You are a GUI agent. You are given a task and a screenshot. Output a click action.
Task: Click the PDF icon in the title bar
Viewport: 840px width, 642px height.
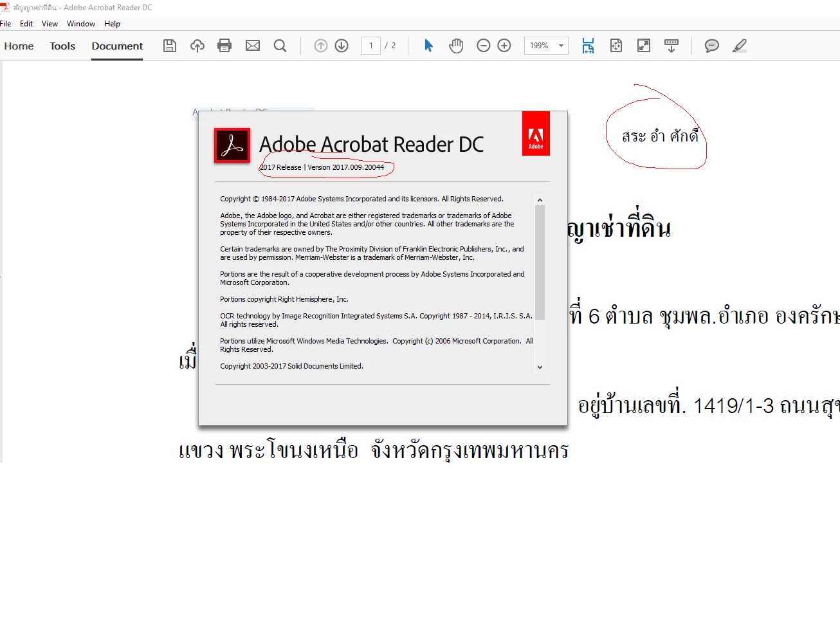pos(5,7)
